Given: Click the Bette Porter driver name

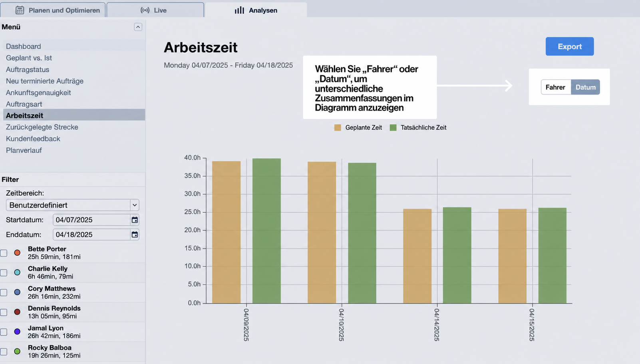Looking at the screenshot, I should tap(47, 249).
